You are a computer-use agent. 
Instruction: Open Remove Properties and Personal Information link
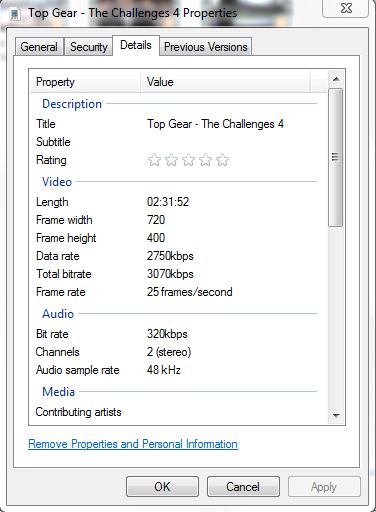coord(133,444)
